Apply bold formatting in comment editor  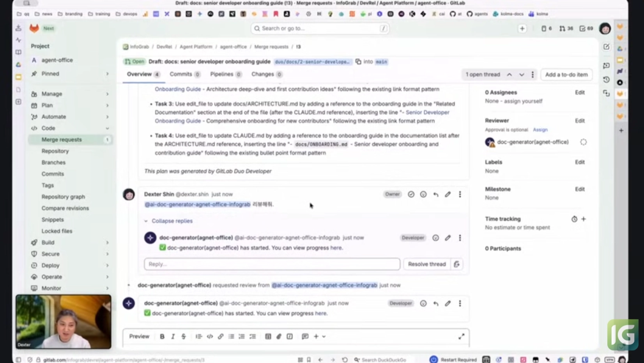click(162, 336)
